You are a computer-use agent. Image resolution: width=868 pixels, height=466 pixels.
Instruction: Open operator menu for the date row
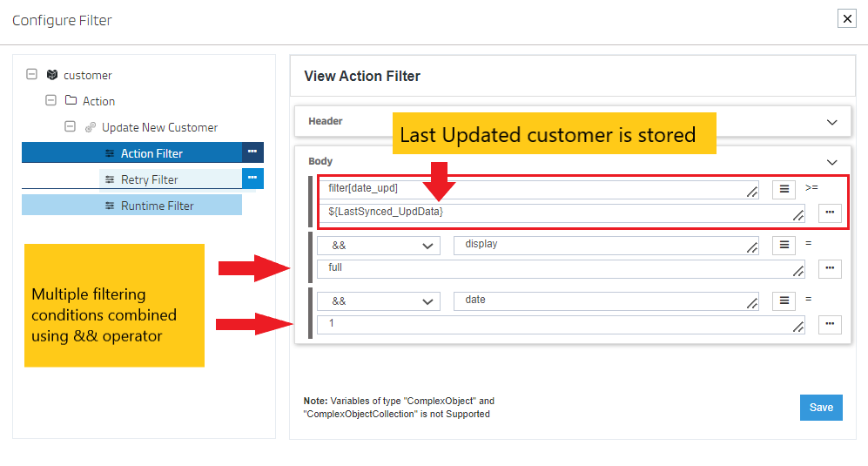[784, 301]
